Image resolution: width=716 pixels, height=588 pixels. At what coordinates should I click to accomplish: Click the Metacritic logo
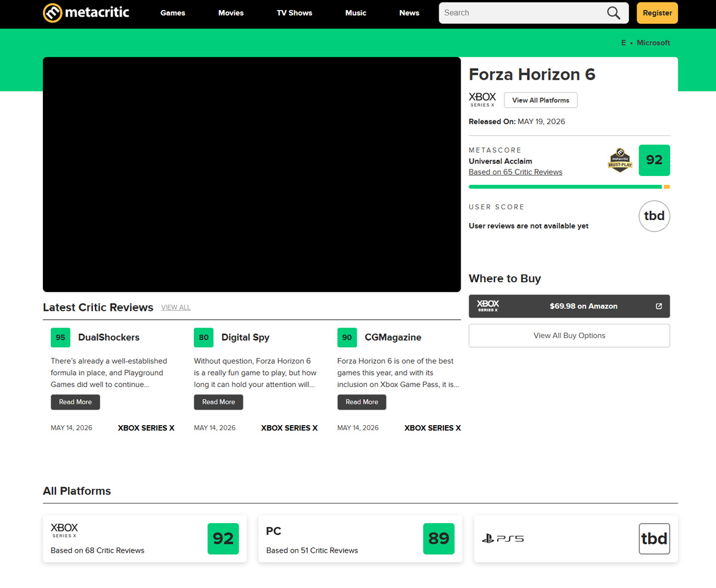pos(86,13)
